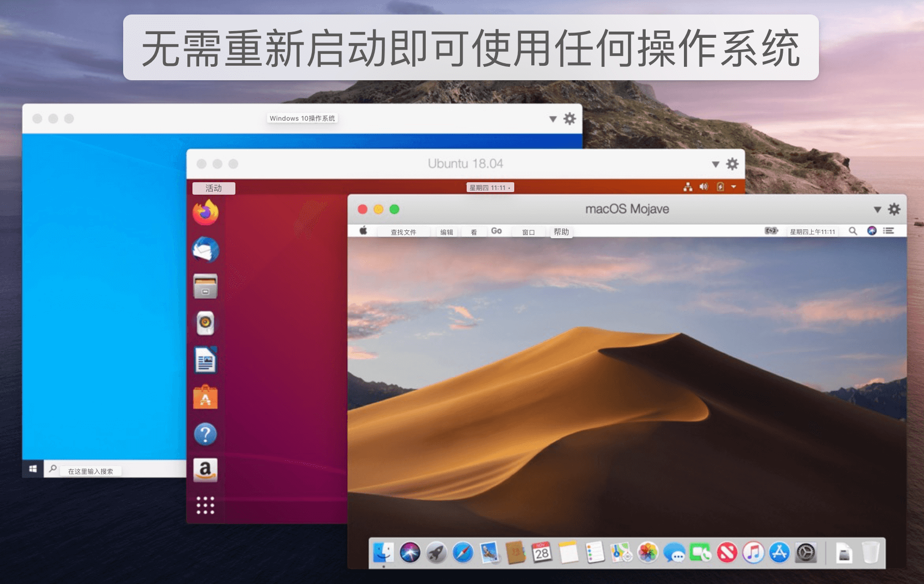Open the downloads document stack in dock
The width and height of the screenshot is (924, 584).
pos(844,553)
